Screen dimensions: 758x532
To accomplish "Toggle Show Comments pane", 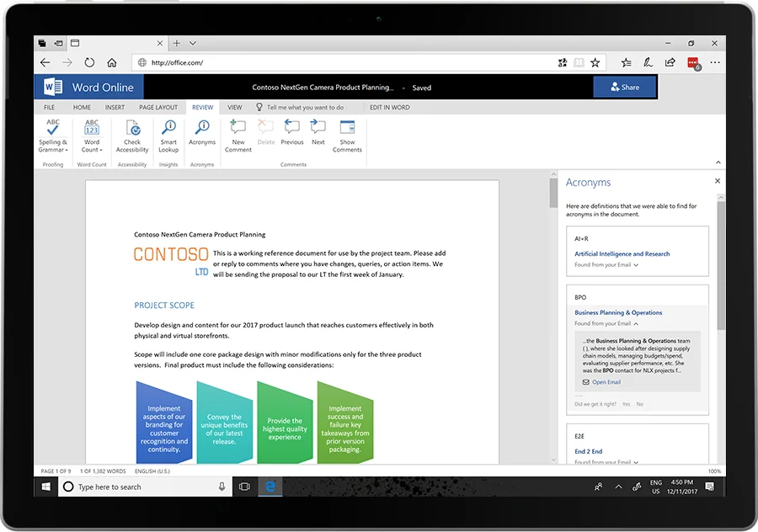I will pyautogui.click(x=347, y=136).
